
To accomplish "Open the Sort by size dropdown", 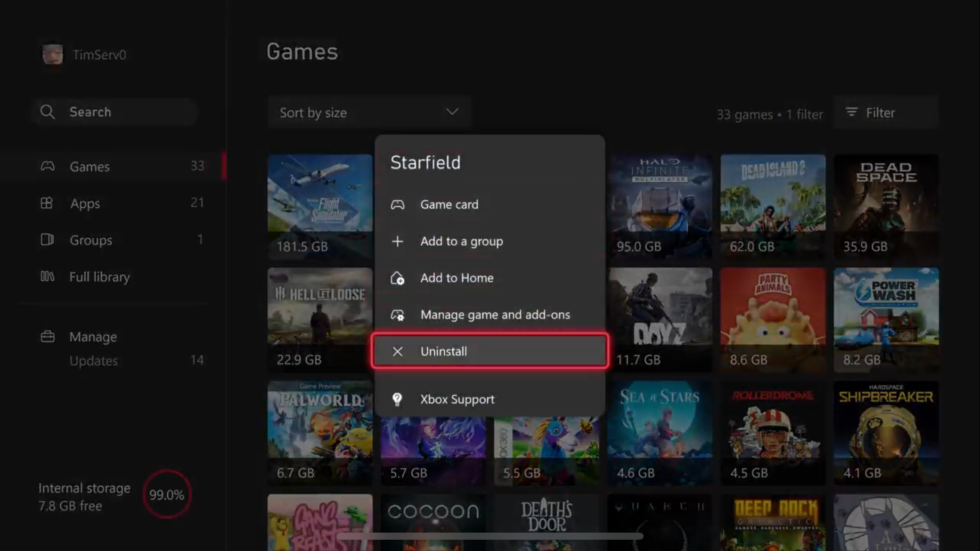I will (x=368, y=113).
